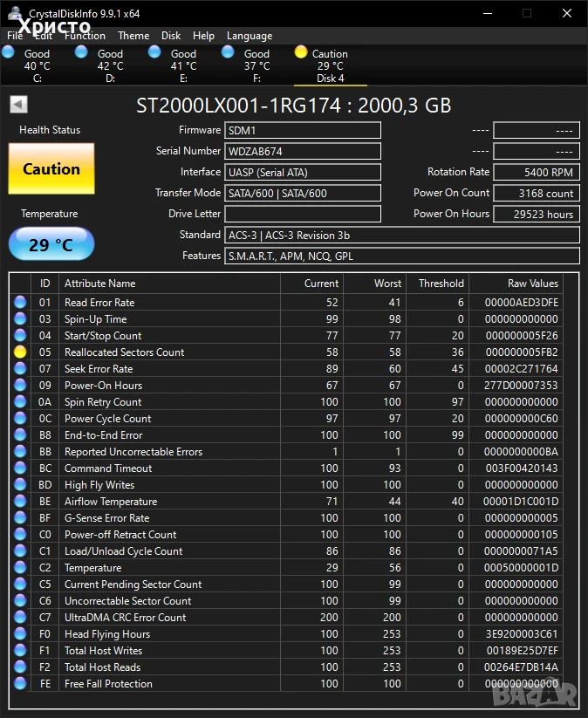Click the Worst column header
588x718 pixels.
[x=375, y=284]
